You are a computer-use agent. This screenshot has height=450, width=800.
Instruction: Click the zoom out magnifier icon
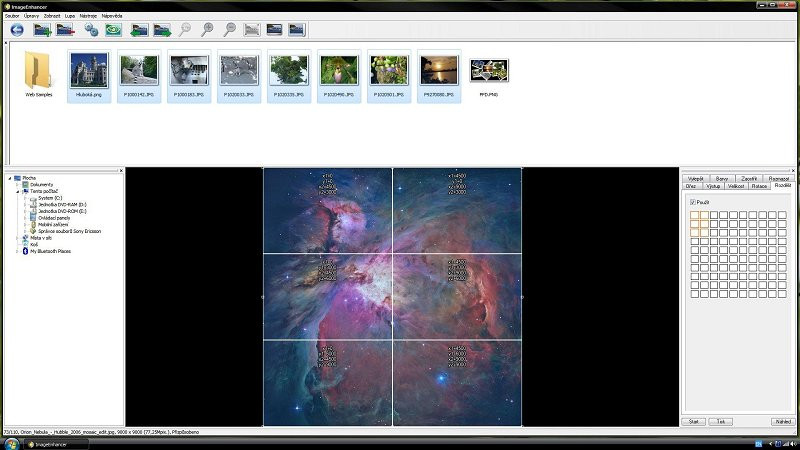coord(230,30)
